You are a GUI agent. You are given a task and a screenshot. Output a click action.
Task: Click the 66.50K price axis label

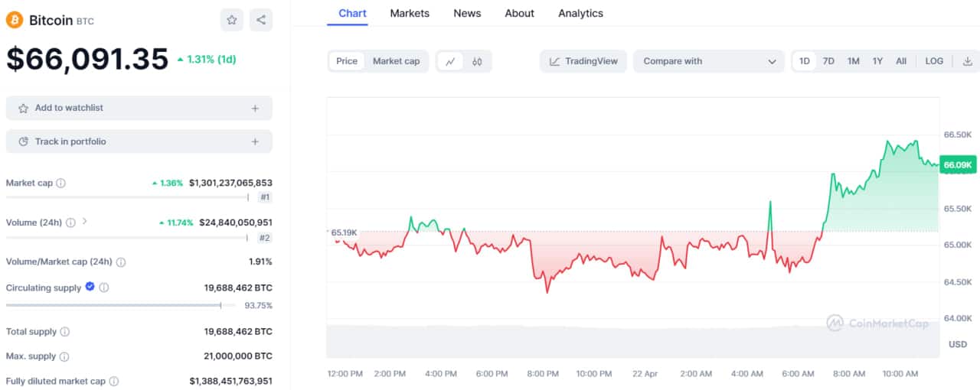(958, 135)
